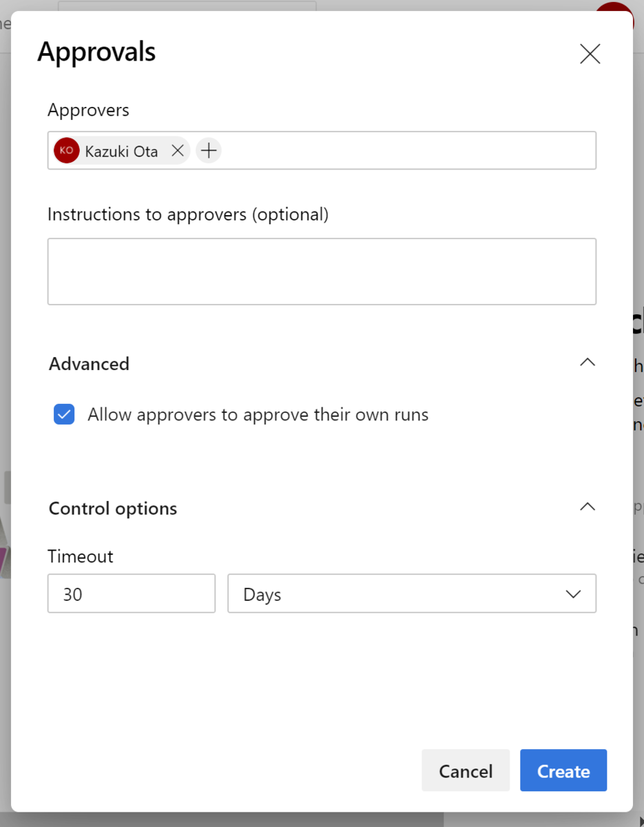Focus the Timeout value field showing 30

tap(131, 594)
